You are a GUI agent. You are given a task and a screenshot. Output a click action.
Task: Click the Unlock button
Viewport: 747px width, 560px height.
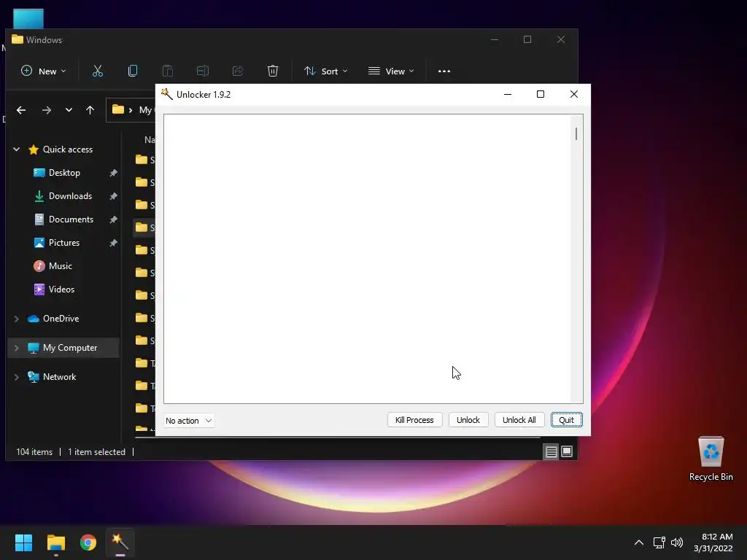pyautogui.click(x=468, y=420)
